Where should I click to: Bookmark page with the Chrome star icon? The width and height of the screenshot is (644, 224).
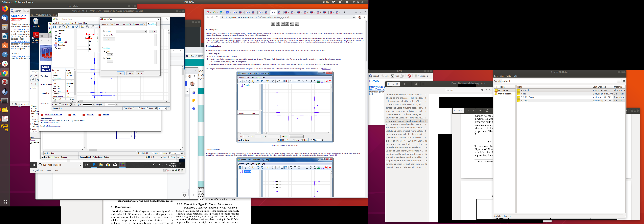pyautogui.click(x=354, y=18)
